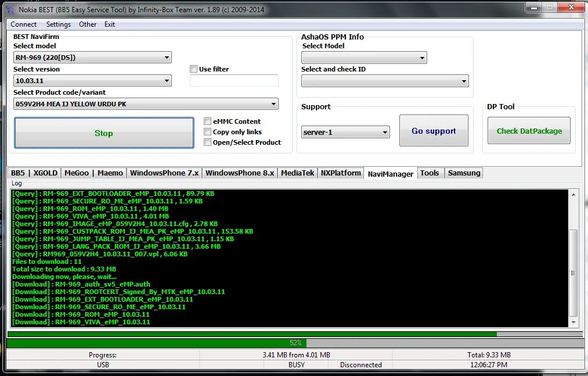Screen dimensions: 588x376
Task: Click the log scrollbar up arrow
Action: click(x=573, y=195)
